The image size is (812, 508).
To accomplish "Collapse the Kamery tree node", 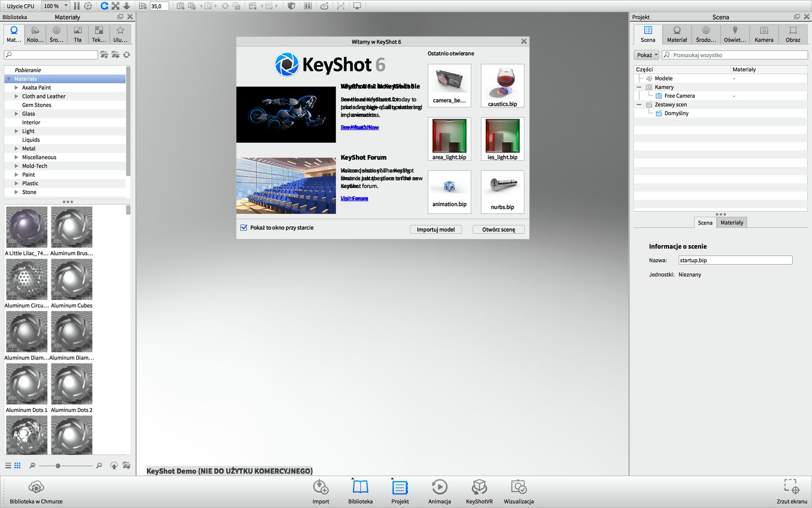I will click(x=639, y=87).
